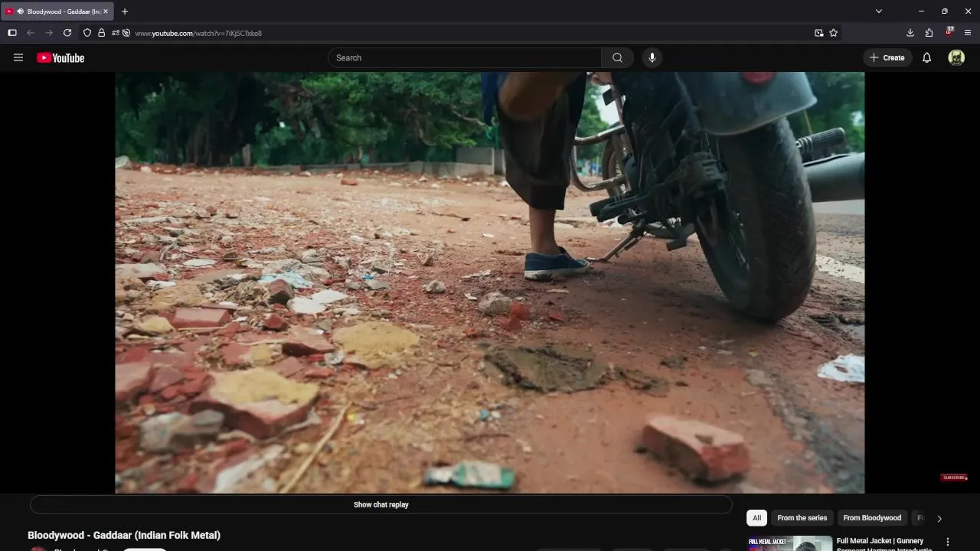This screenshot has height=551, width=980.
Task: Open browser downloads panel
Action: (910, 33)
